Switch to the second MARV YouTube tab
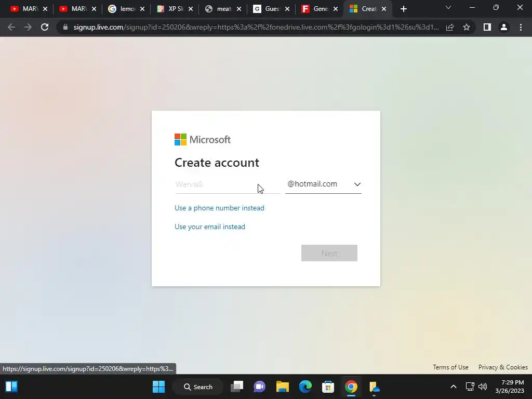The width and height of the screenshot is (532, 399). tap(73, 9)
